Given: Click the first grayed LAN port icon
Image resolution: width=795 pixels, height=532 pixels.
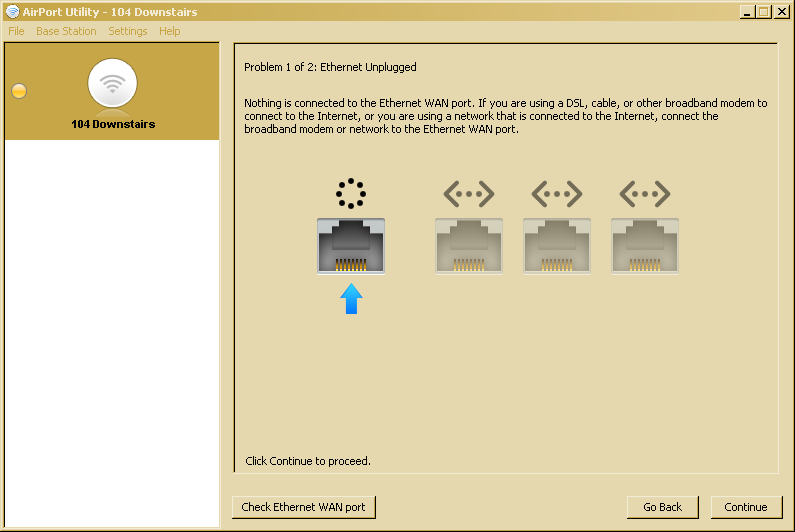Looking at the screenshot, I should [x=469, y=246].
